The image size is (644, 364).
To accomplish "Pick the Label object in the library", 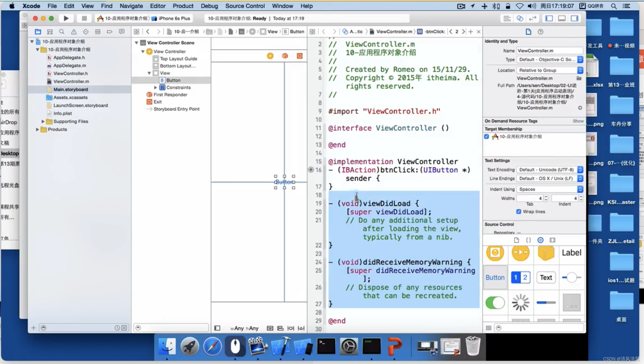I will coord(571,252).
